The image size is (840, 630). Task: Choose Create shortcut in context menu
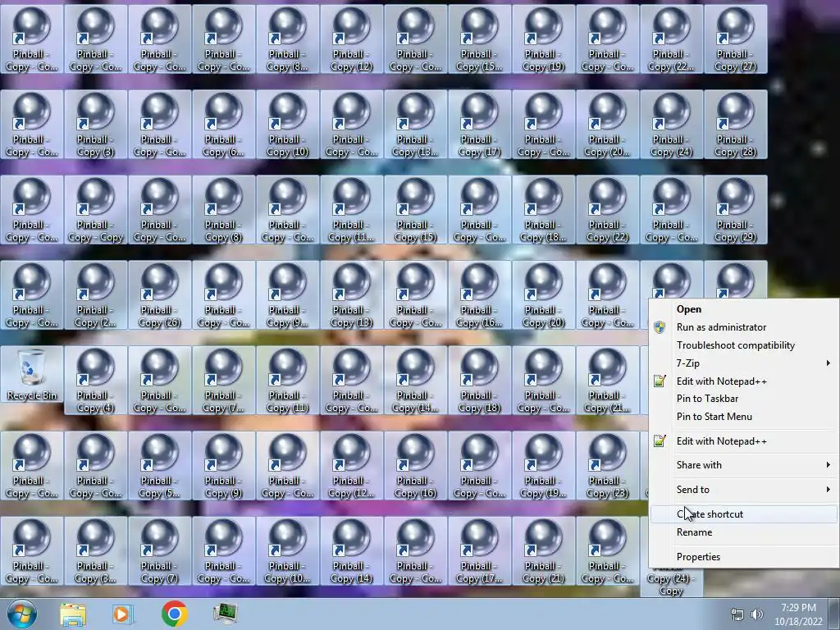coord(743,514)
